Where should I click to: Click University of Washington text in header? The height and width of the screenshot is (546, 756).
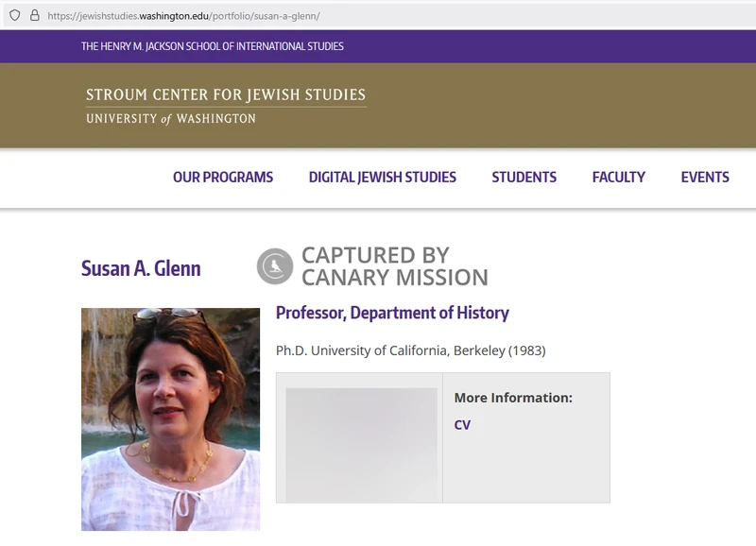pos(171,118)
